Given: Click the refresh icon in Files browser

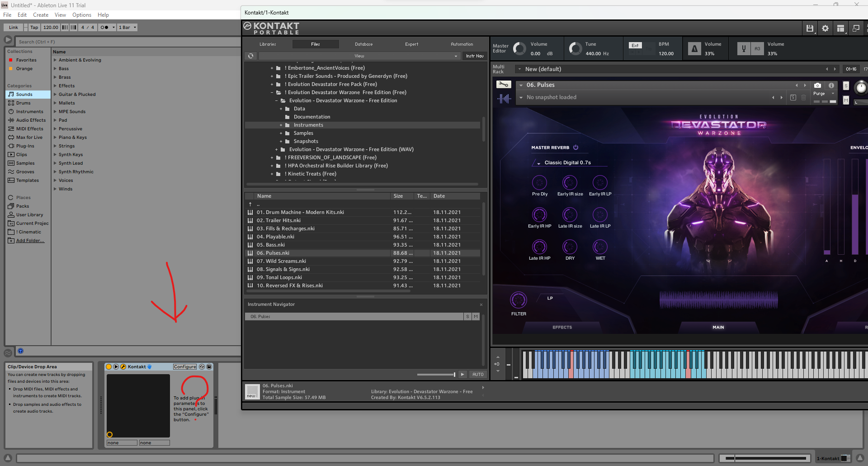Looking at the screenshot, I should (250, 56).
